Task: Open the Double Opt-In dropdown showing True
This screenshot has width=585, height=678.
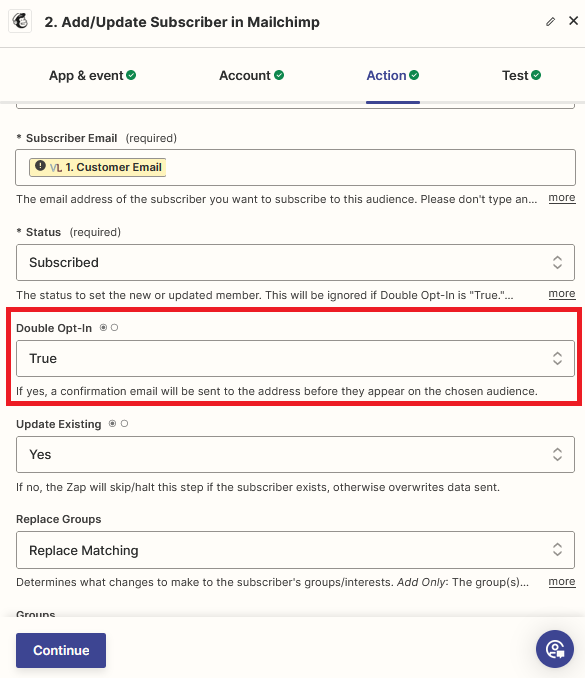Action: [295, 358]
